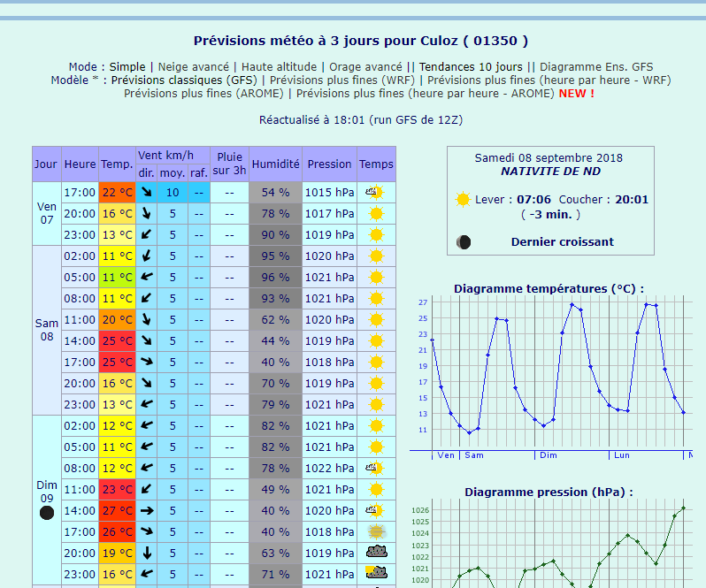Click wind speed 10 cell
The image size is (706, 588).
[173, 193]
